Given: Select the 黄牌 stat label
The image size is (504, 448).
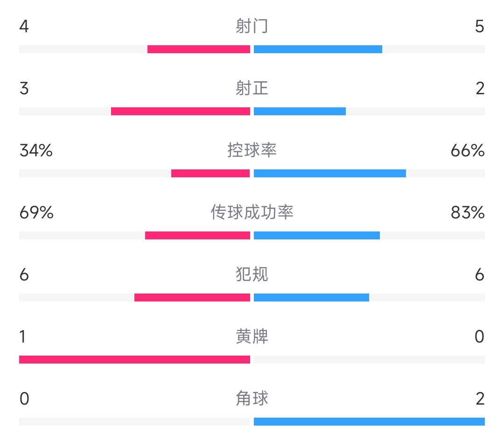Looking at the screenshot, I should pos(252,336).
